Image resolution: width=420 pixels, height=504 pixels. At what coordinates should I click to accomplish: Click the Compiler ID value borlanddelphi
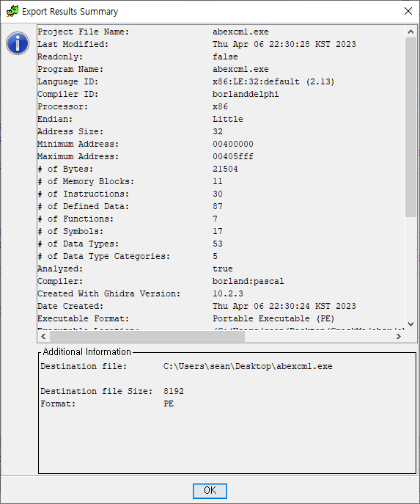[x=246, y=94]
